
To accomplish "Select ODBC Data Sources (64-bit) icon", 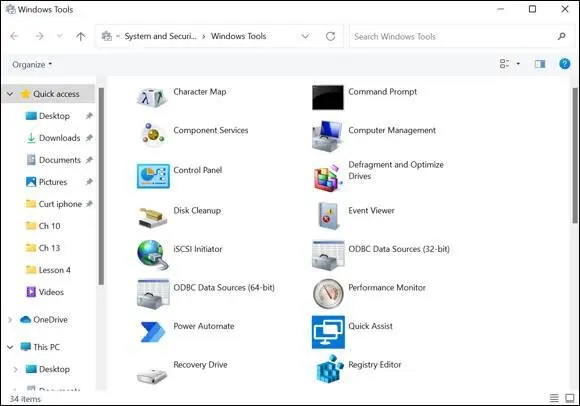I will click(x=153, y=294).
